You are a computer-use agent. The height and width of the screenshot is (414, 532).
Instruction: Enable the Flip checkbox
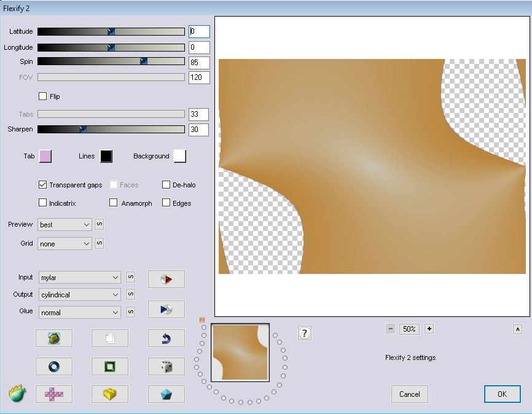pos(43,96)
